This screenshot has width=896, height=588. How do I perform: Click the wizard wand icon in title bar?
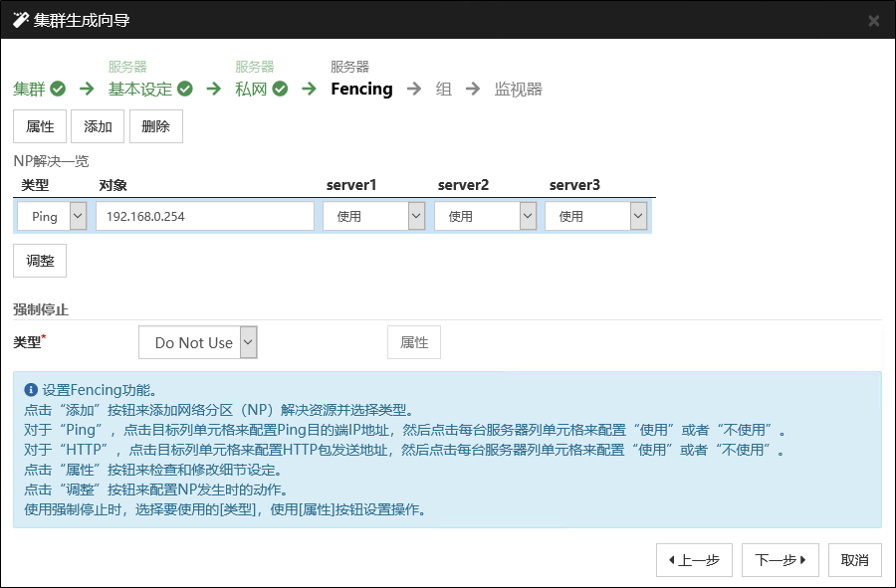20,20
